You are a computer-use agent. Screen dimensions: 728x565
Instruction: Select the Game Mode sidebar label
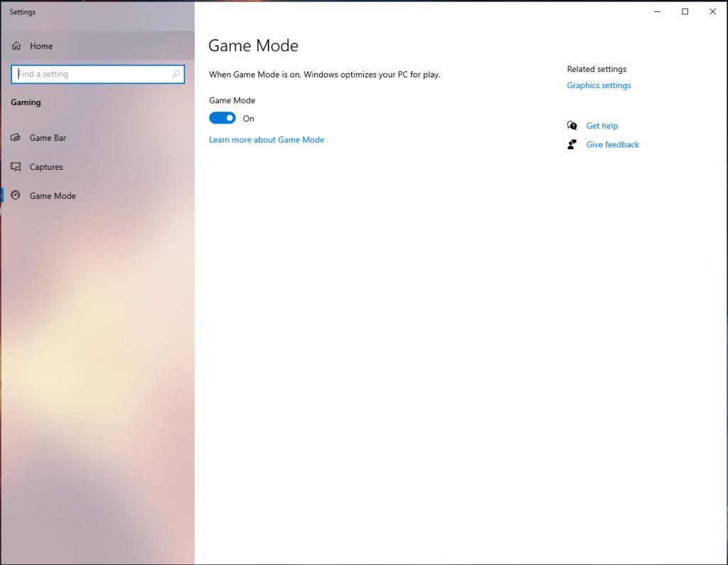[53, 196]
